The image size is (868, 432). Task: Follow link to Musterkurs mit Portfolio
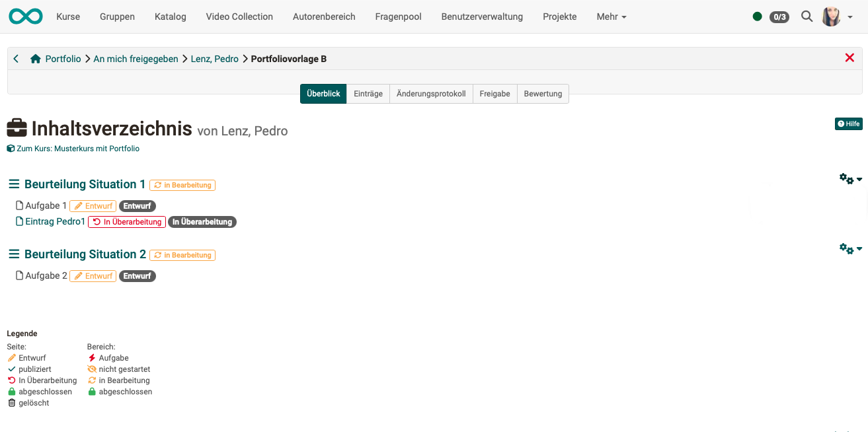(x=77, y=149)
